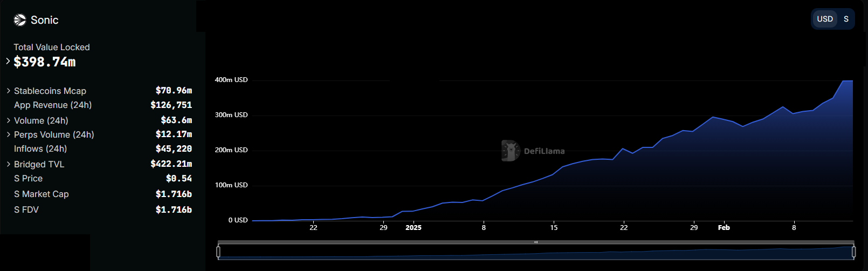
Task: Click the 0 USD axis label
Action: [x=238, y=220]
